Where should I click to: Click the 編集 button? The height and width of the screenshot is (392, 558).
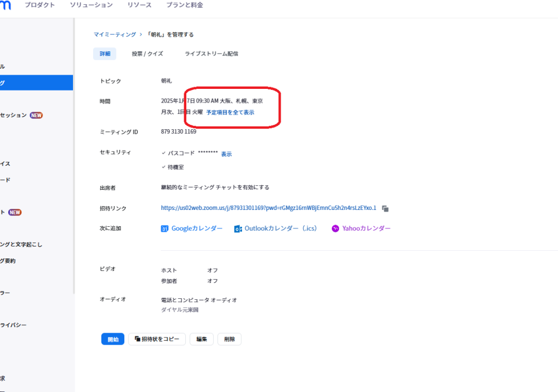point(202,339)
